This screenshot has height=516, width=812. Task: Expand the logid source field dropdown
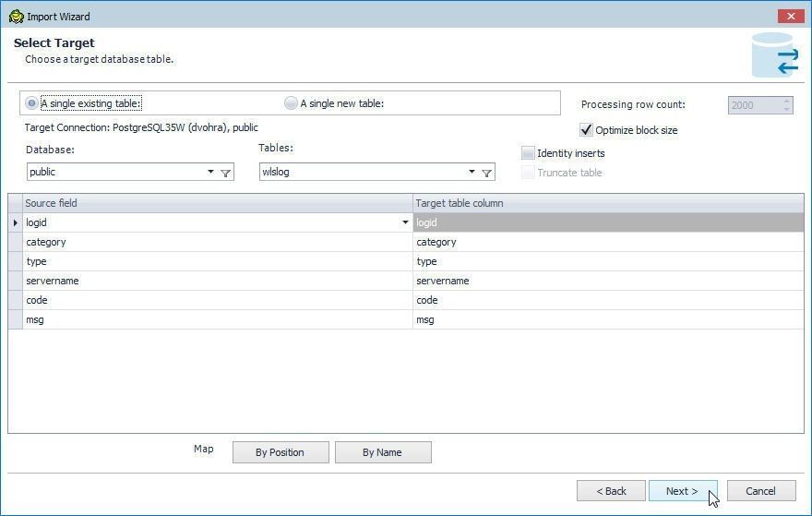click(x=405, y=222)
